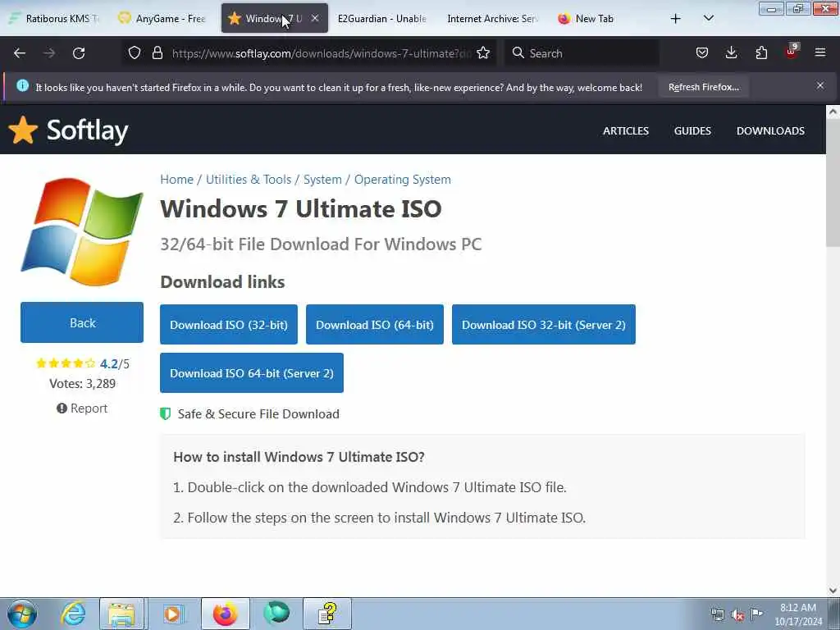The height and width of the screenshot is (630, 840).
Task: Click the Votes: 3,289 text
Action: (x=83, y=384)
